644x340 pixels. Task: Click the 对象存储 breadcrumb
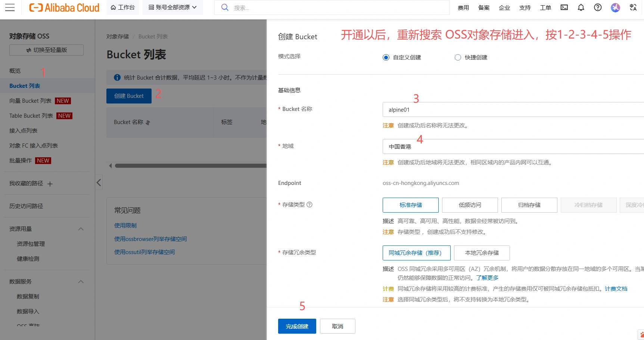click(x=118, y=37)
